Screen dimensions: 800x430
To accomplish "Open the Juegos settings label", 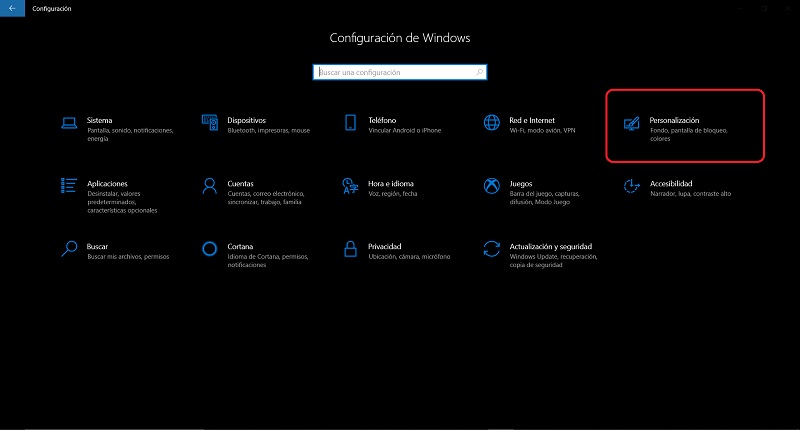I will pos(521,184).
